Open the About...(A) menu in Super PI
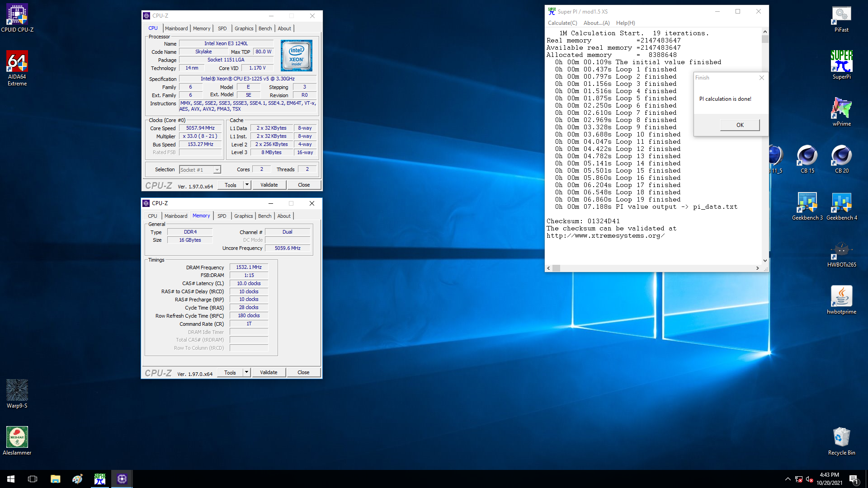The height and width of the screenshot is (488, 868). pos(597,23)
